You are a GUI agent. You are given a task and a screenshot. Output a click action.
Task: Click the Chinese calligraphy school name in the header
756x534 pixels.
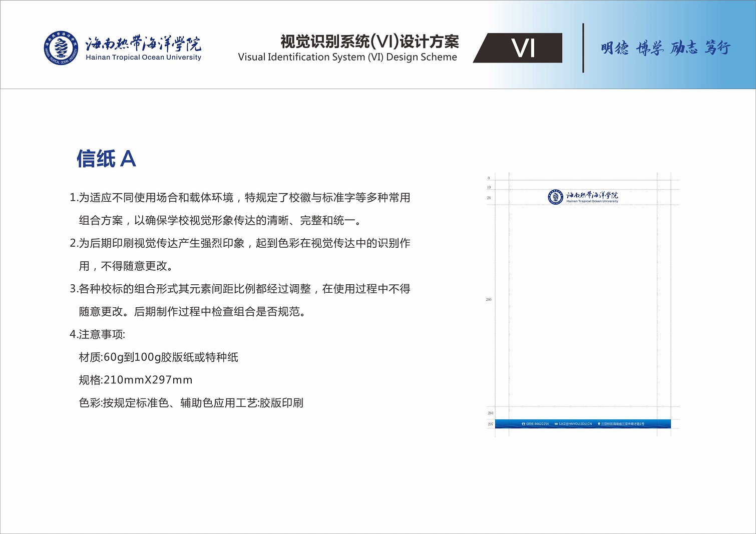(x=143, y=44)
